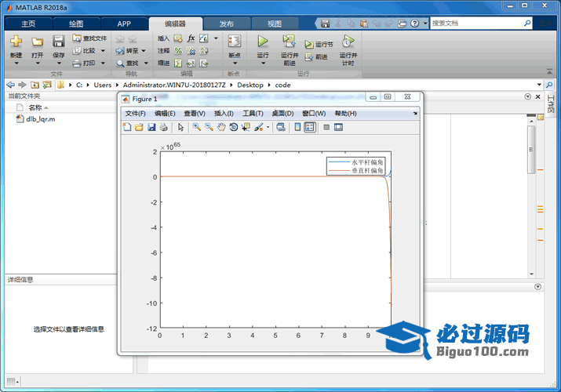This screenshot has height=392, width=561.
Task: Click the Print Figure icon in Figure 1 toolbar
Action: (x=163, y=127)
